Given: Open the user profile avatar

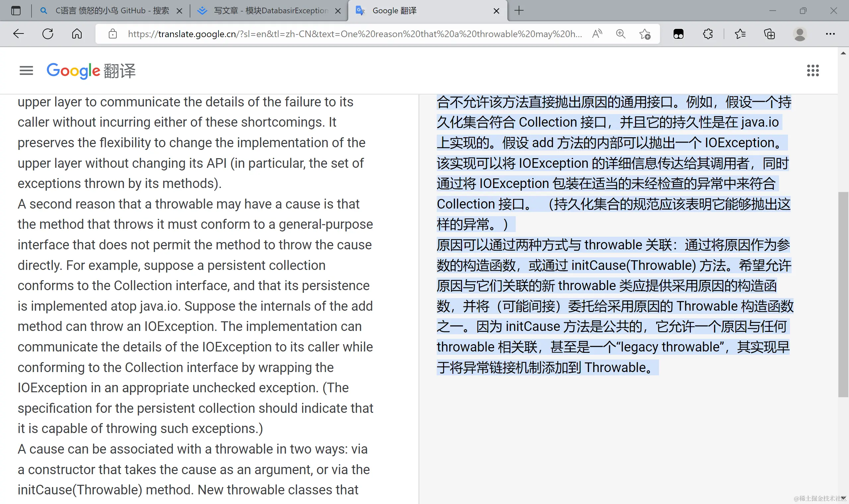Looking at the screenshot, I should point(799,33).
